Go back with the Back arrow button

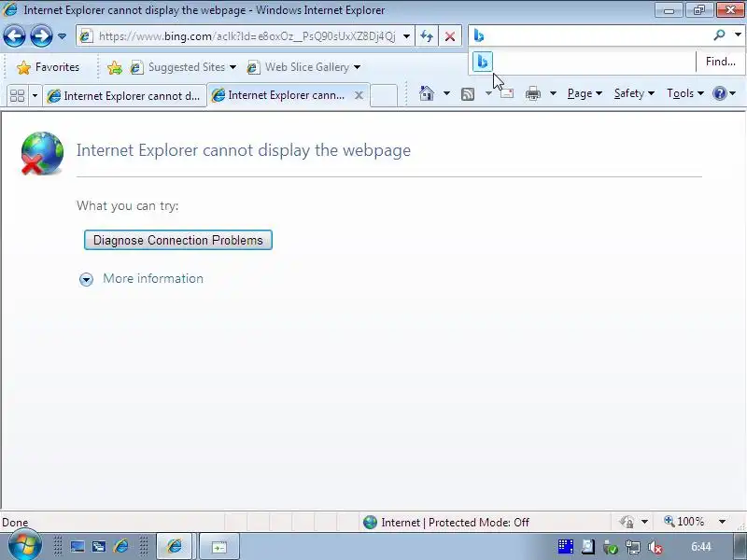coord(14,36)
